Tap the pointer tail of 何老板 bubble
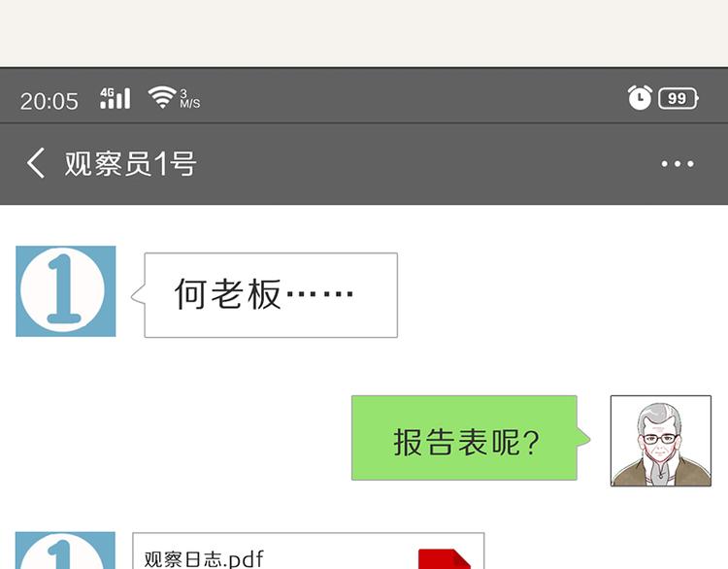Image resolution: width=728 pixels, height=569 pixels. pyautogui.click(x=138, y=295)
